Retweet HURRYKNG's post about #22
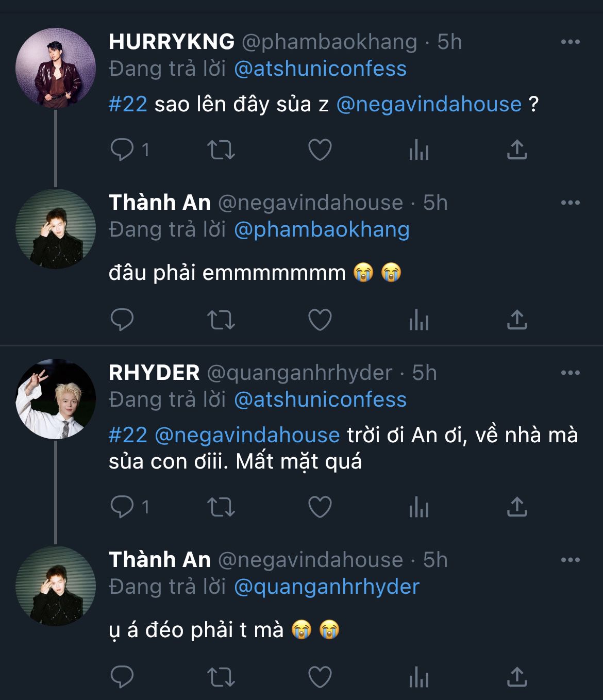This screenshot has height=700, width=603. click(x=221, y=150)
